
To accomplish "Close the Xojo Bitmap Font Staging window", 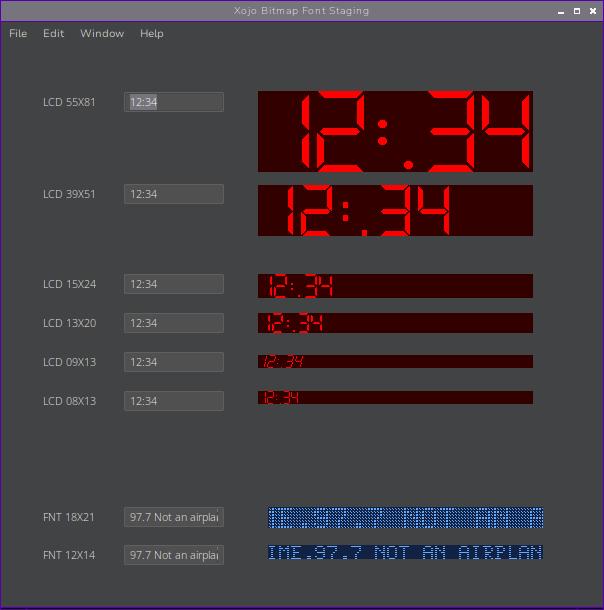I will pos(592,11).
